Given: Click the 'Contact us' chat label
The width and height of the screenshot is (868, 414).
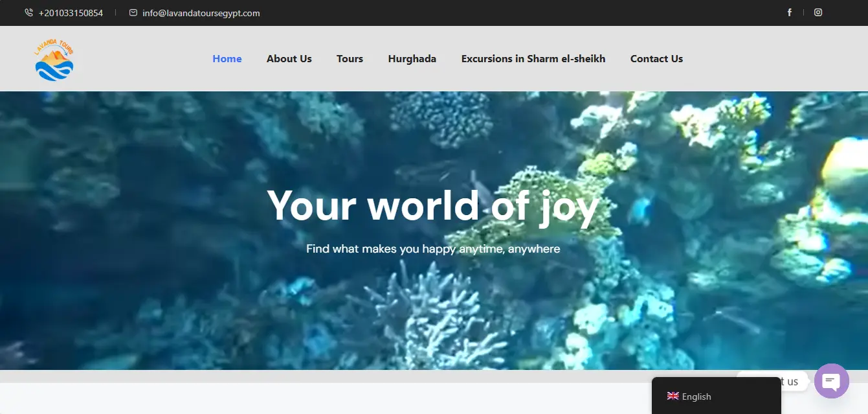Looking at the screenshot, I should [772, 381].
